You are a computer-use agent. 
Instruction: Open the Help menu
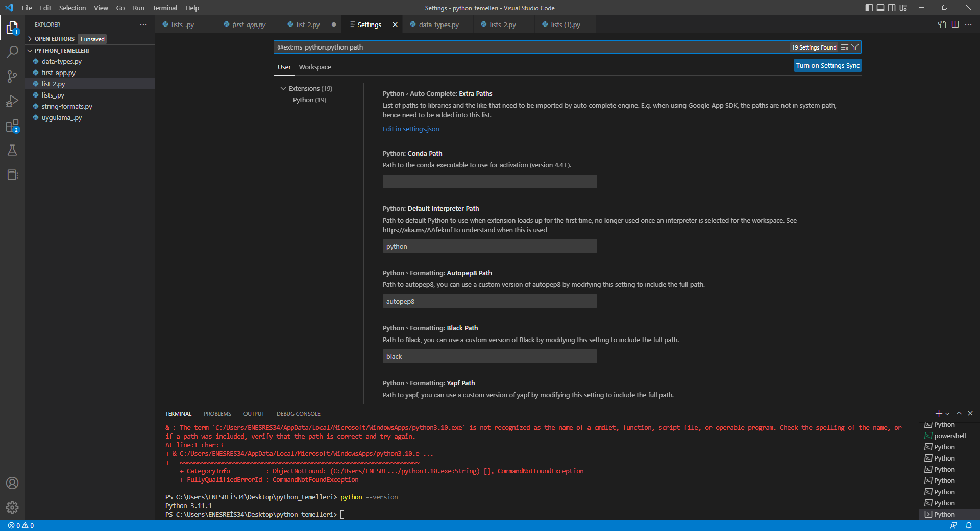[192, 8]
